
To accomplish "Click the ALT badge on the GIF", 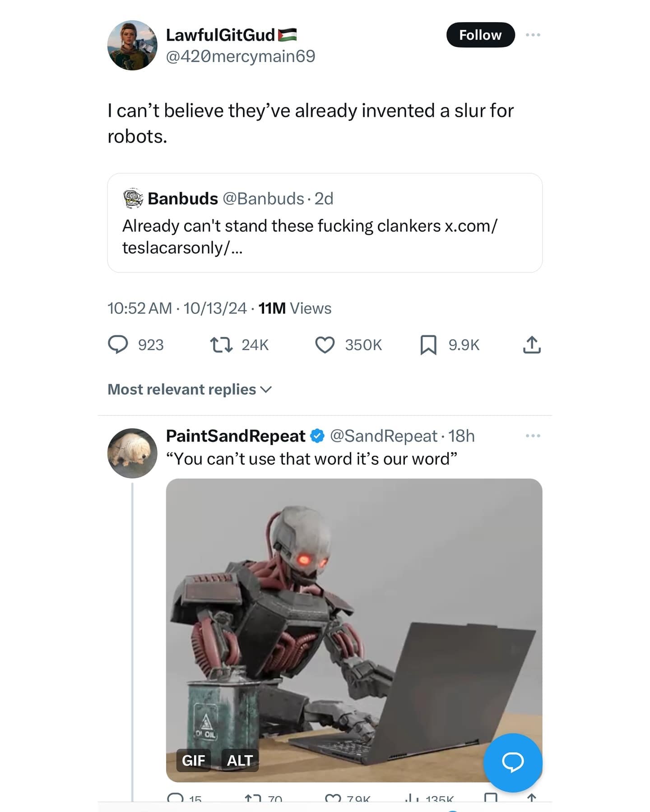I will click(240, 761).
